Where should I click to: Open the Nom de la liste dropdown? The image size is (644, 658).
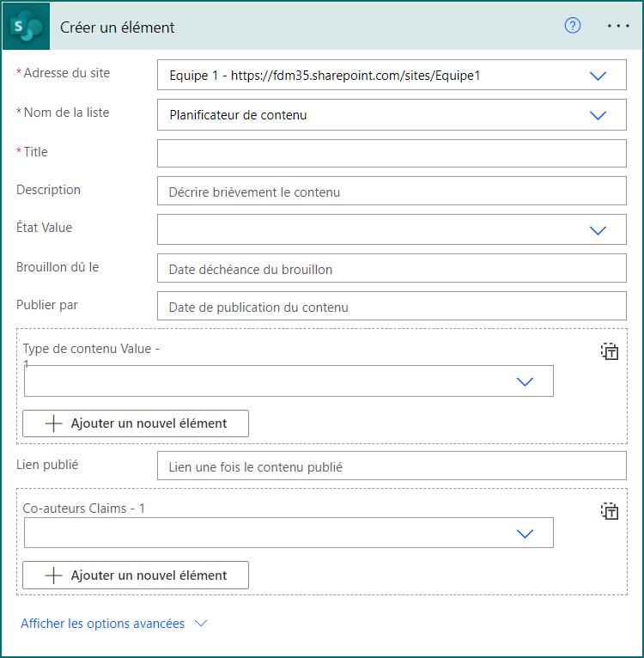coord(598,115)
